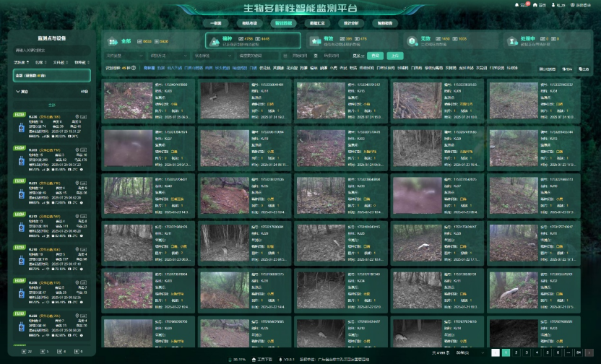The width and height of the screenshot is (601, 364).
Task: Select the 全部 (all devices) entry in sidebar
Action: coord(51,74)
